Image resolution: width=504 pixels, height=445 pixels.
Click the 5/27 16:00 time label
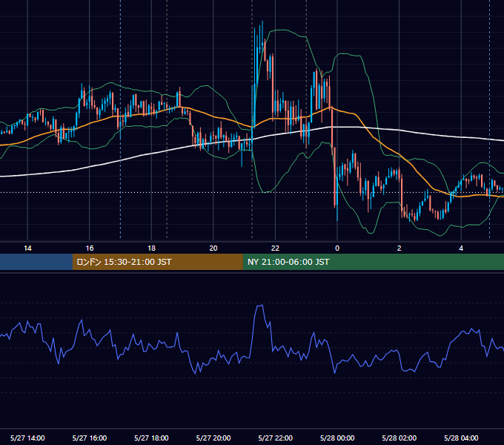coord(90,438)
